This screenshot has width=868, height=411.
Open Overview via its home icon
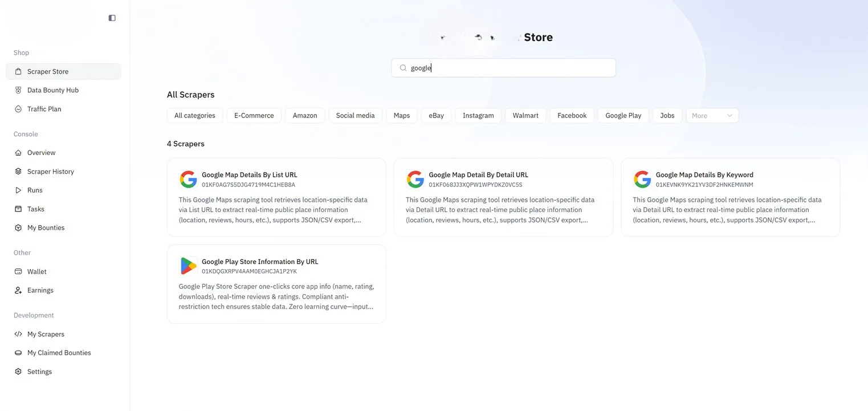[x=18, y=153]
